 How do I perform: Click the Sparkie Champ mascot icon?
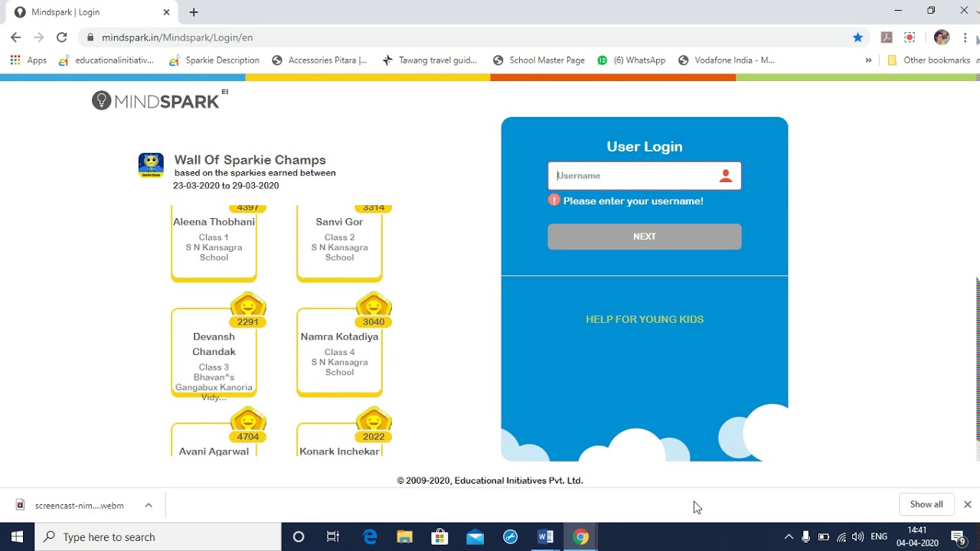(151, 165)
